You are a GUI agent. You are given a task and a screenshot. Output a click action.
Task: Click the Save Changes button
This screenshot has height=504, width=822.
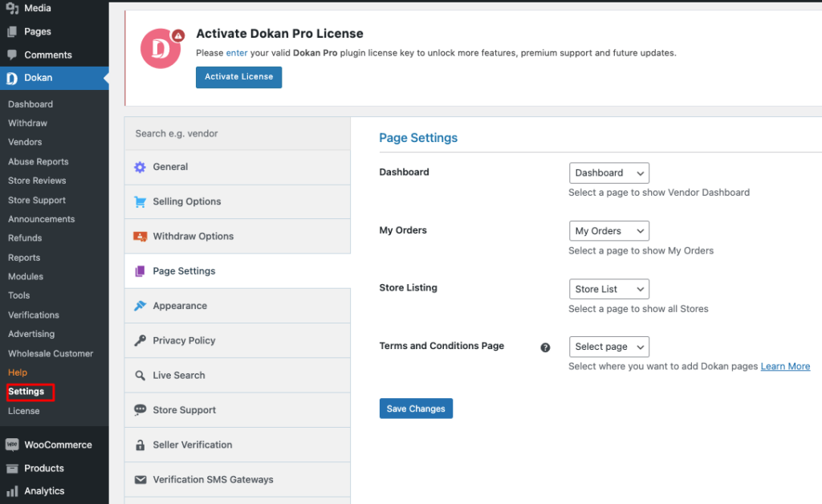tap(417, 408)
